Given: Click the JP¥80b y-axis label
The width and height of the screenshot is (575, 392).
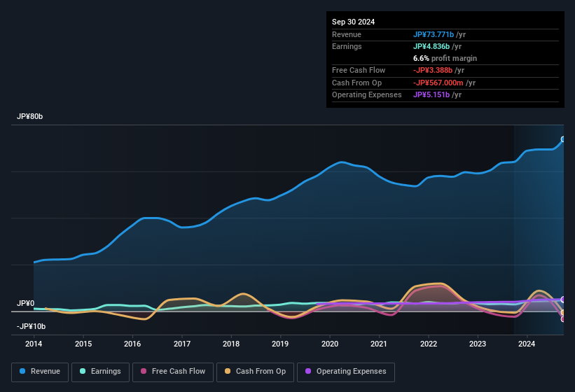Looking at the screenshot, I should coord(29,116).
